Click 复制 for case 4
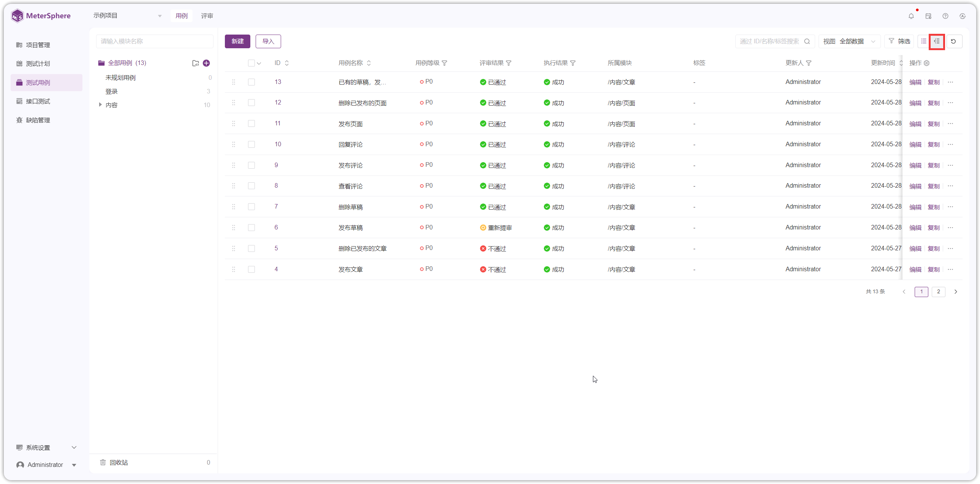Screen dimensions: 980x484 pyautogui.click(x=933, y=269)
